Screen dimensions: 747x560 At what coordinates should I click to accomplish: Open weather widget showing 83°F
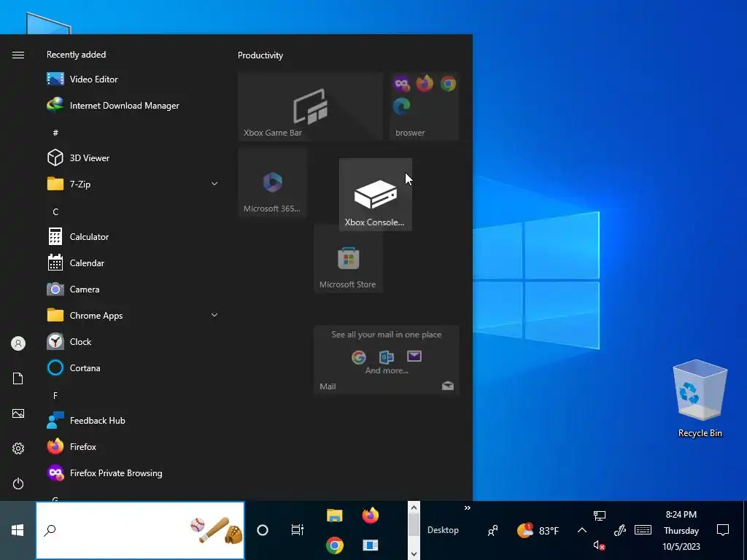(538, 530)
